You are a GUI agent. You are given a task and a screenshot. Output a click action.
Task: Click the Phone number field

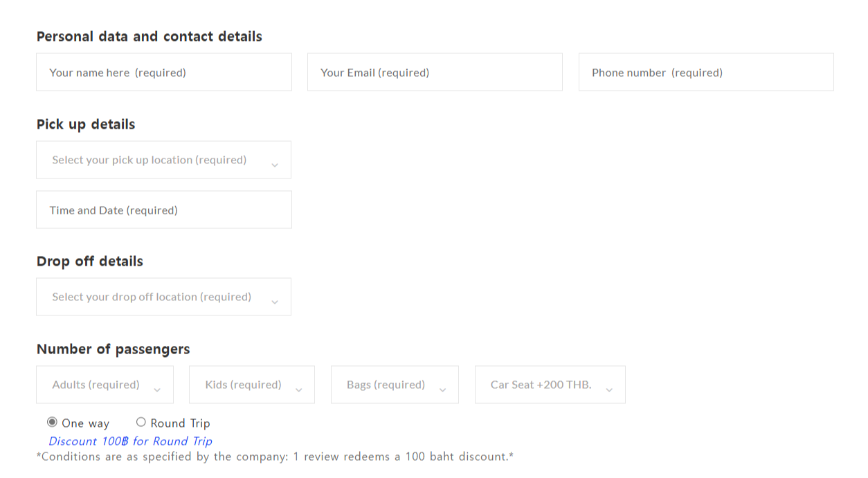tap(706, 73)
